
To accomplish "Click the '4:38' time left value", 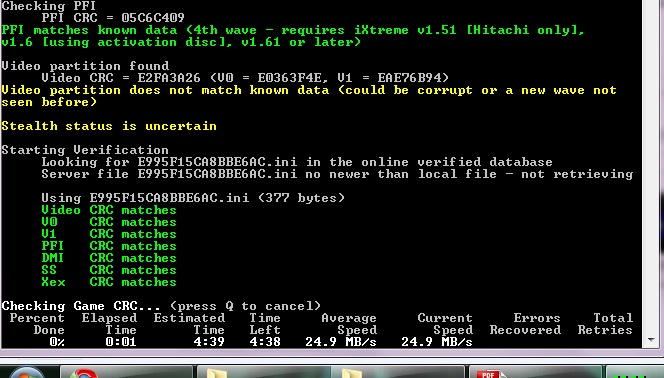I will (x=265, y=342).
